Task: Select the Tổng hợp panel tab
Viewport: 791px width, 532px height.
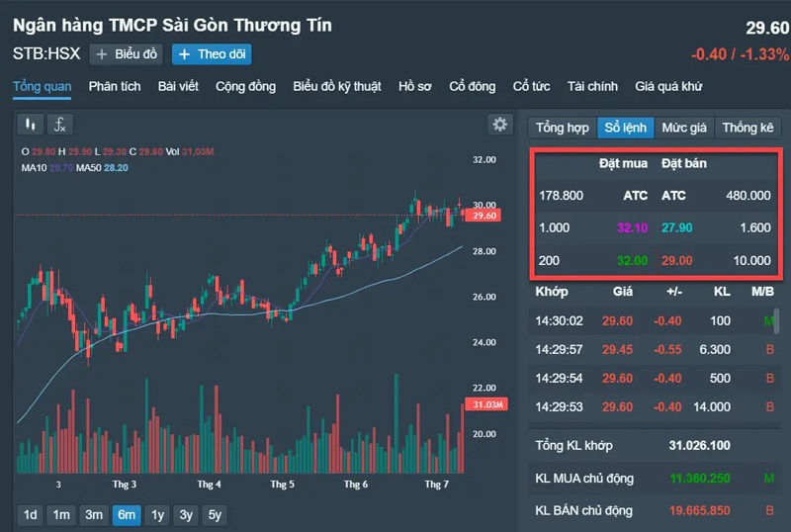Action: [x=563, y=128]
